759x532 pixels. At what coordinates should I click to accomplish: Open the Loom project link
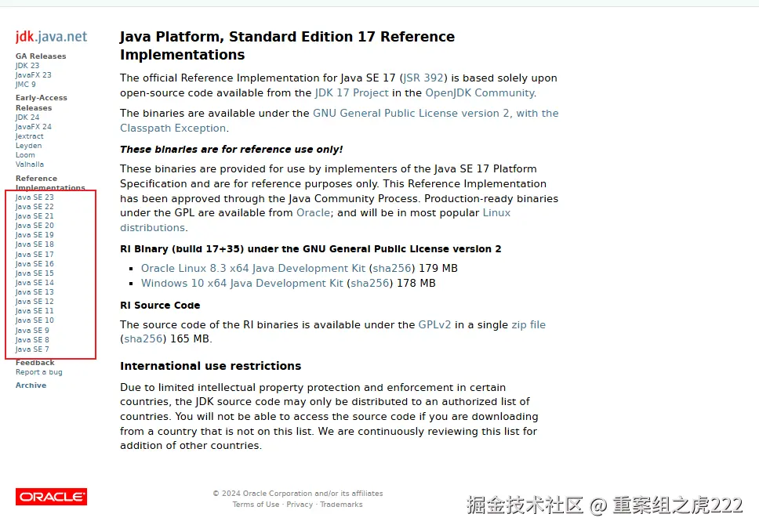click(25, 155)
